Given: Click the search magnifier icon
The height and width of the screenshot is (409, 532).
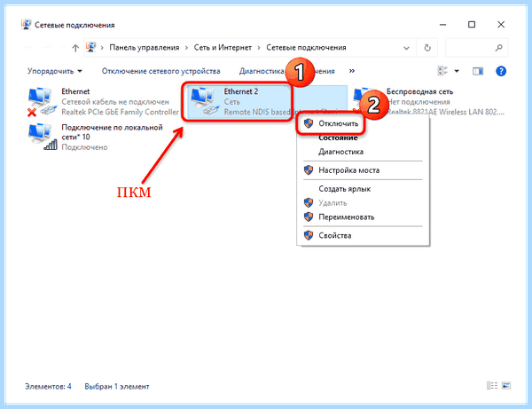Looking at the screenshot, I should click(498, 48).
